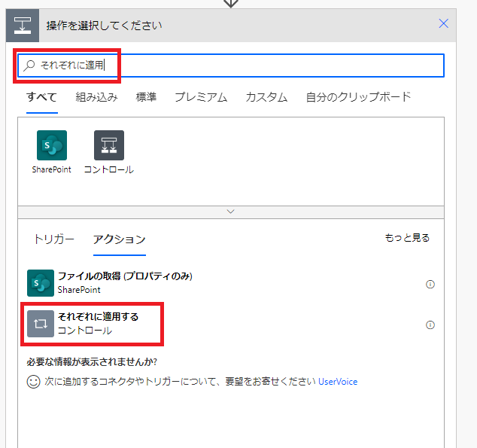
Task: Collapse the connector list chevron
Action: [231, 212]
